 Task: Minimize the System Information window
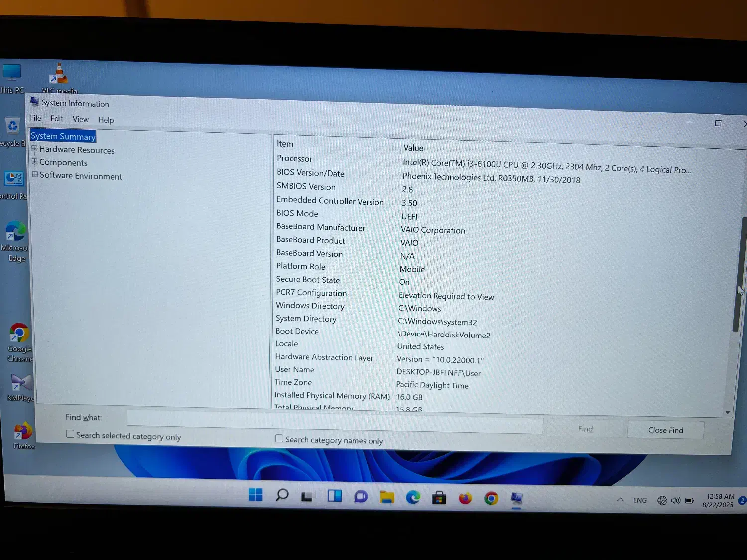coord(690,122)
